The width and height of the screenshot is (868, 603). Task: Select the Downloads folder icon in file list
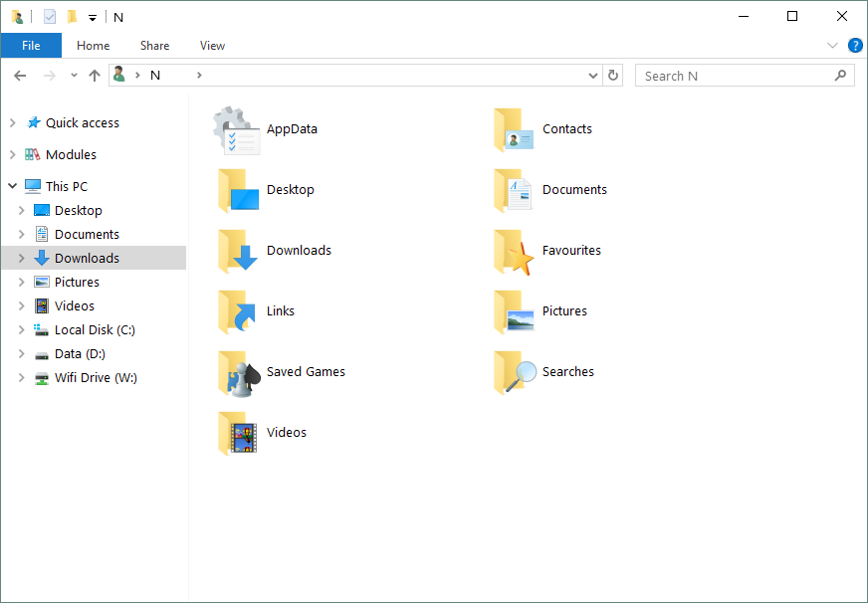point(238,252)
